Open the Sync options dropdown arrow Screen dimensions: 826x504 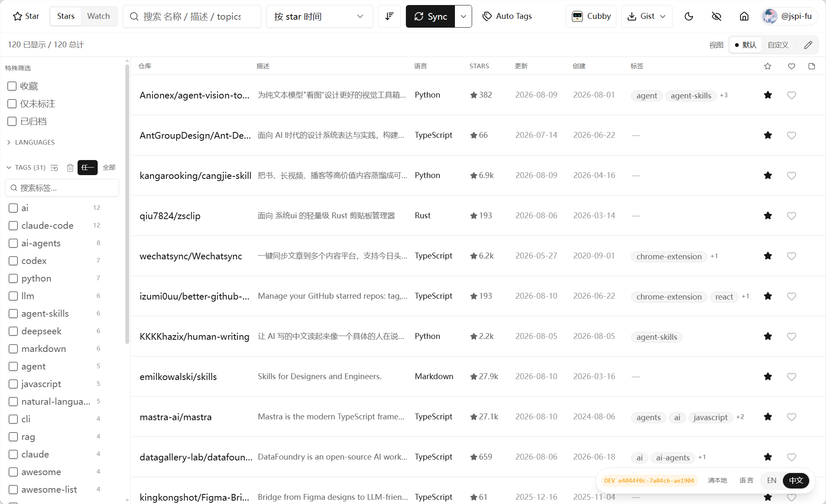[x=463, y=16]
